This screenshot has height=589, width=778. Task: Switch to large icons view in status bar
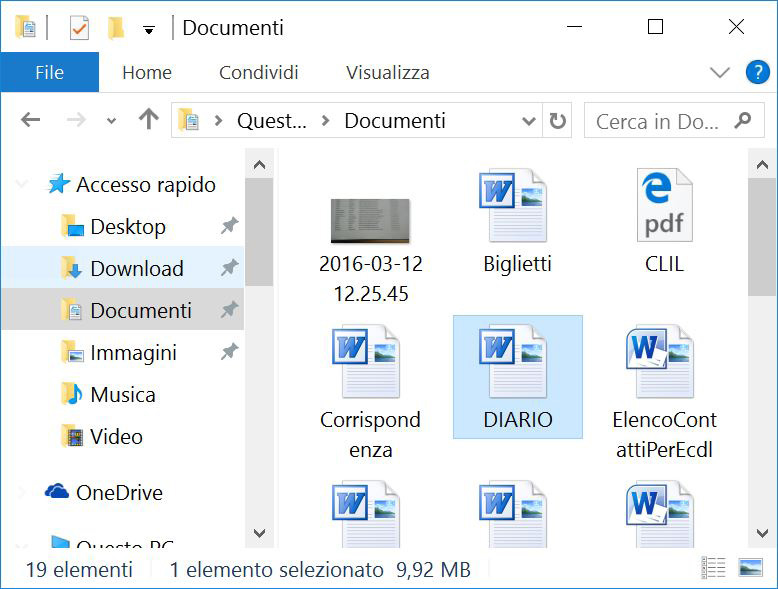coord(750,569)
